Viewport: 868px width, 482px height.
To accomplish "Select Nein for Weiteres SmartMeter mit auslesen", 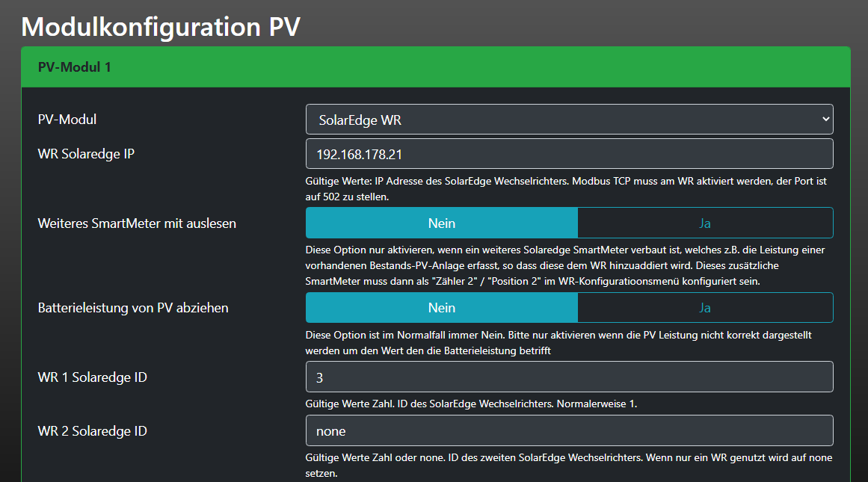I will [x=442, y=223].
